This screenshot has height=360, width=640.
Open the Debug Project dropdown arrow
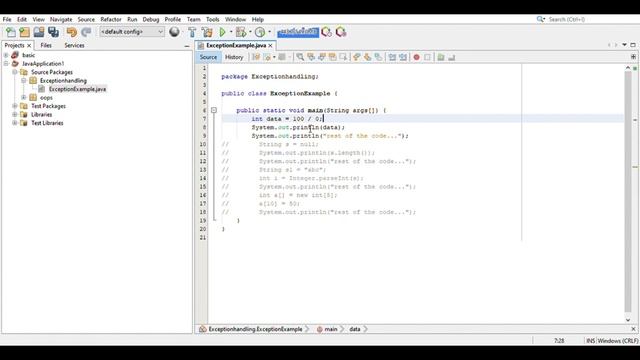tap(250, 32)
